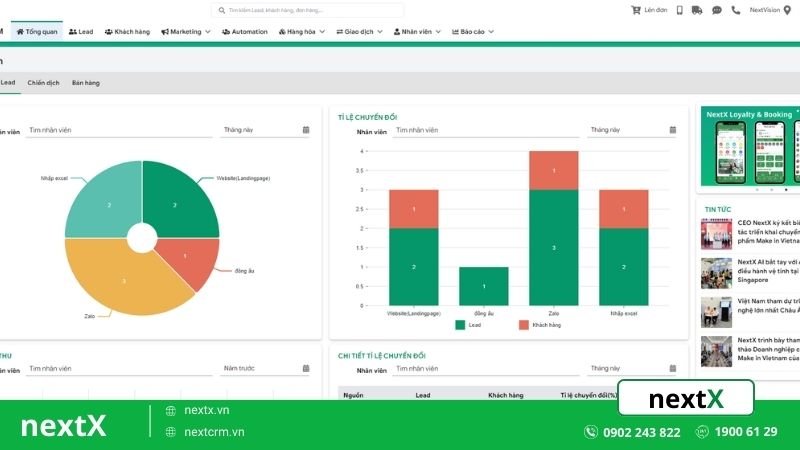
Task: Expand the Giao dịch menu chevron
Action: [380, 32]
